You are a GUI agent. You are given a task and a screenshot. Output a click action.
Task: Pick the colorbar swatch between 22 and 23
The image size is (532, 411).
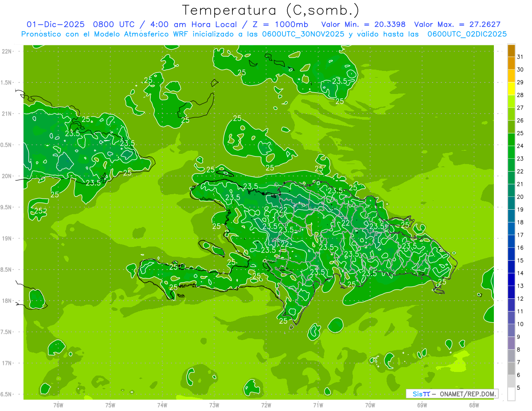(x=511, y=165)
